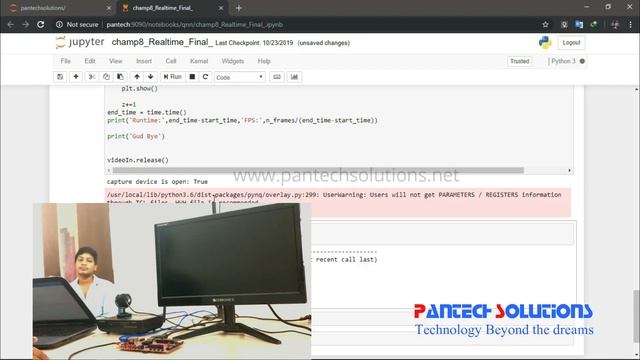Click the green extension icon

[594, 24]
